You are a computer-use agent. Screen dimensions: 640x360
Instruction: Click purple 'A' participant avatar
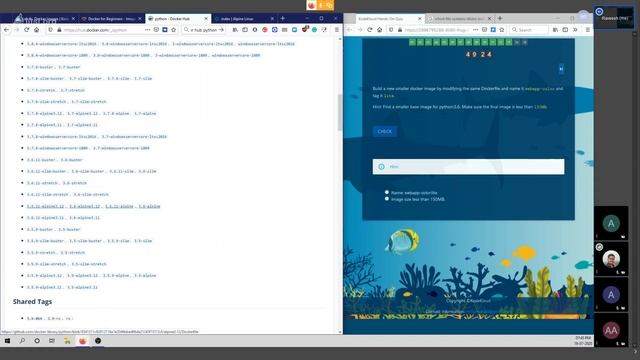point(611,295)
